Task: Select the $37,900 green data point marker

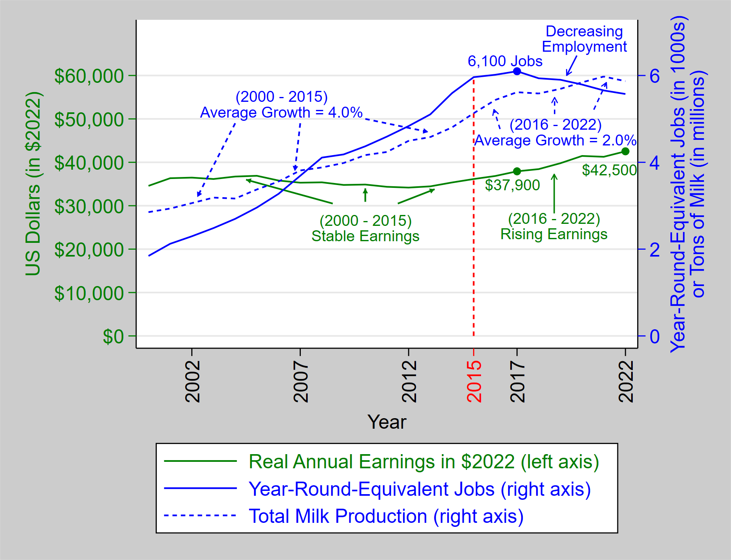Action: (x=518, y=171)
